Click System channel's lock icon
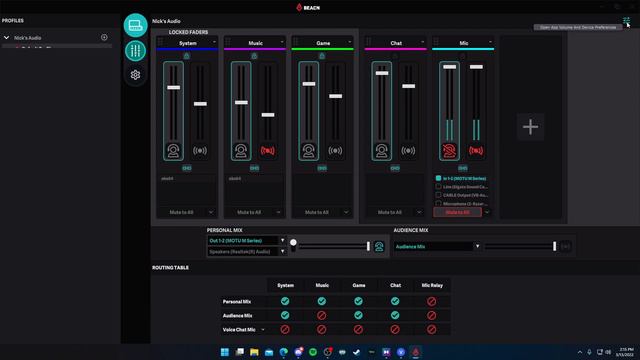The image size is (640, 360). pyautogui.click(x=187, y=56)
